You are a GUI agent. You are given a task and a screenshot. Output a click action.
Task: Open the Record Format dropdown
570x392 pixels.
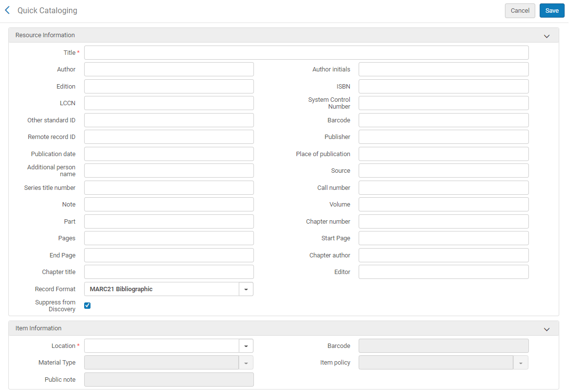[246, 289]
